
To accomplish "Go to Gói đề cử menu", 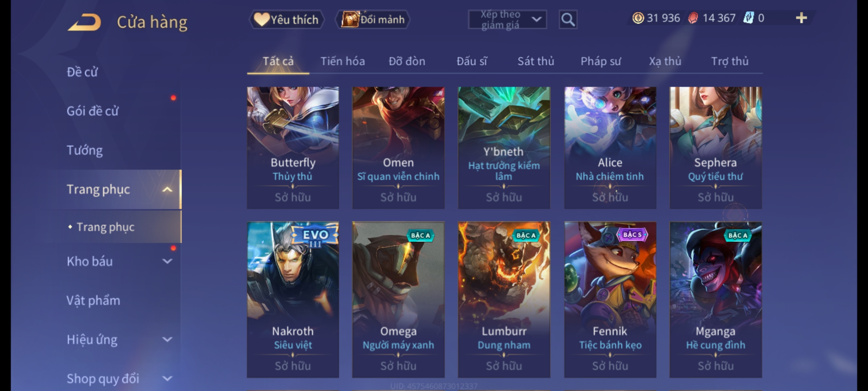I will (x=93, y=111).
